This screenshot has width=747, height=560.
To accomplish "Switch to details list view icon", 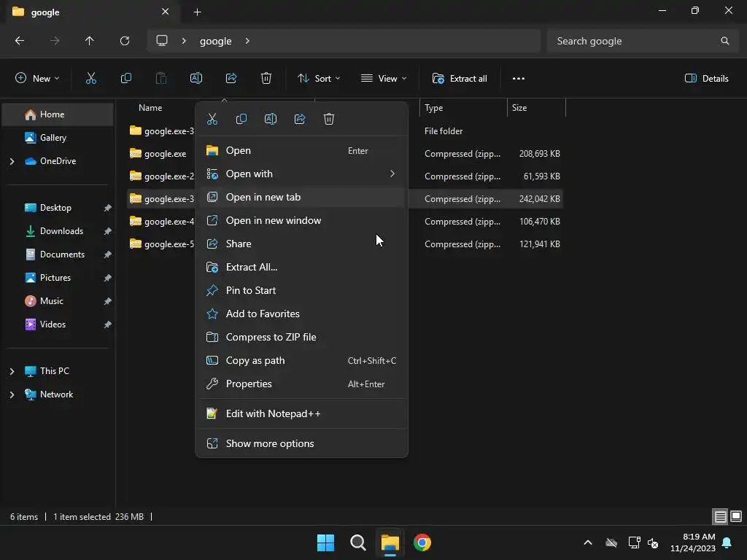I will 720,516.
